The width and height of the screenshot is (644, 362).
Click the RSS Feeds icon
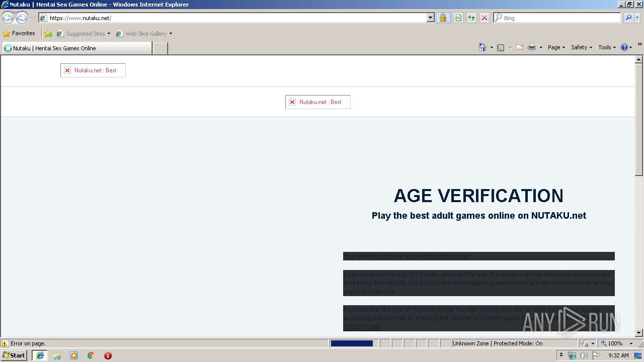tap(501, 47)
